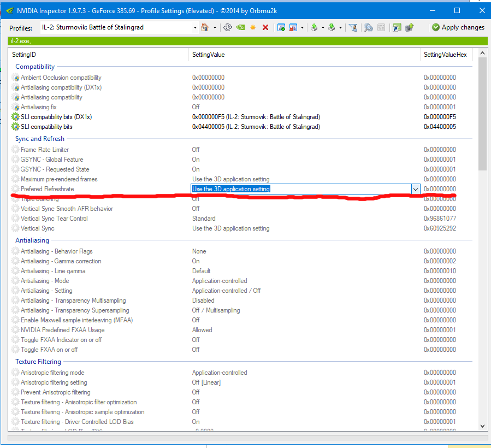
Task: Click gear beside NVIDIA Predefined FXAA Usage
Action: (15, 330)
